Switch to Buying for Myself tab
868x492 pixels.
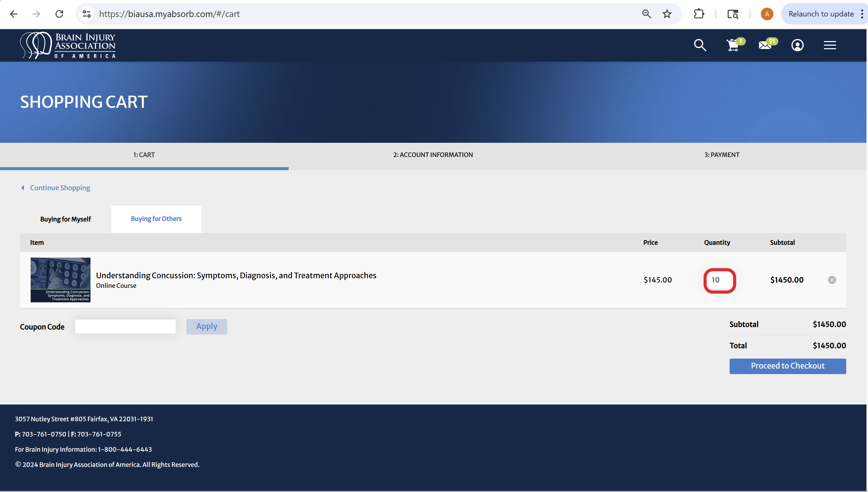(x=65, y=219)
